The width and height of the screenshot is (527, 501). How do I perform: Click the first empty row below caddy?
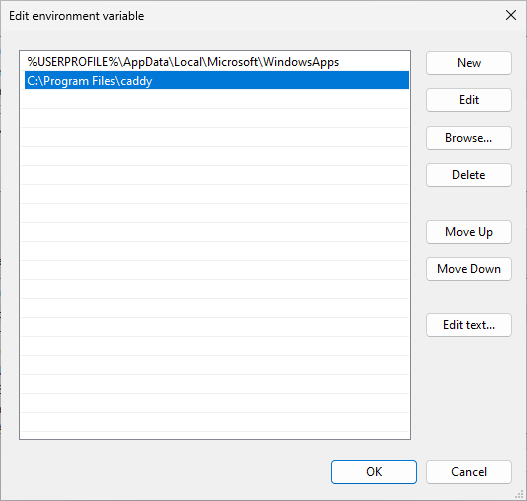coord(217,99)
